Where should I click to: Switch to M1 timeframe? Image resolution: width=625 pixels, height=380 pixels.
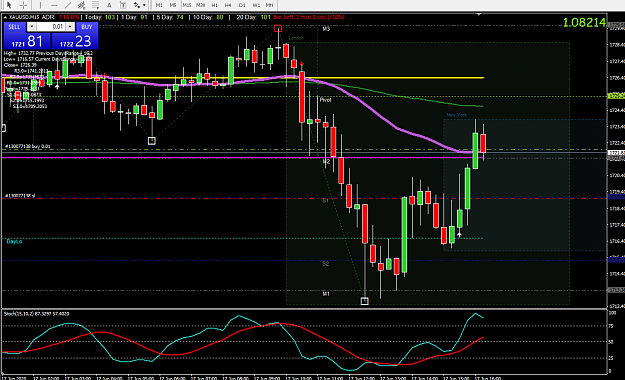point(159,5)
